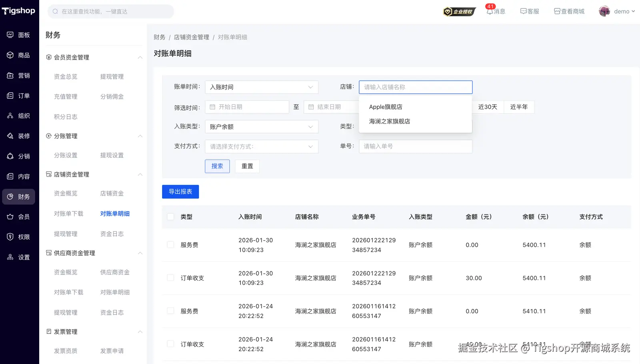Image resolution: width=640 pixels, height=364 pixels.
Task: Open the demo account dropdown arrow
Action: [x=633, y=12]
